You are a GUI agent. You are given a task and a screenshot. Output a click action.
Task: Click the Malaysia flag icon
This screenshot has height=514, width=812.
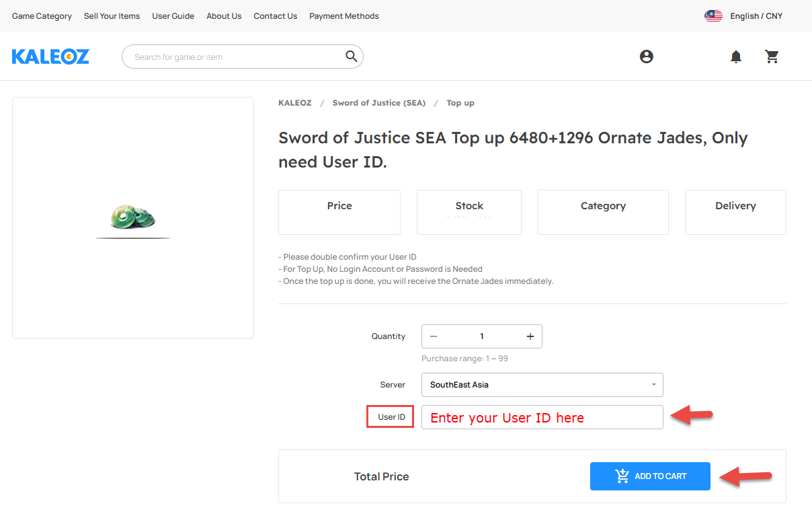click(x=713, y=16)
